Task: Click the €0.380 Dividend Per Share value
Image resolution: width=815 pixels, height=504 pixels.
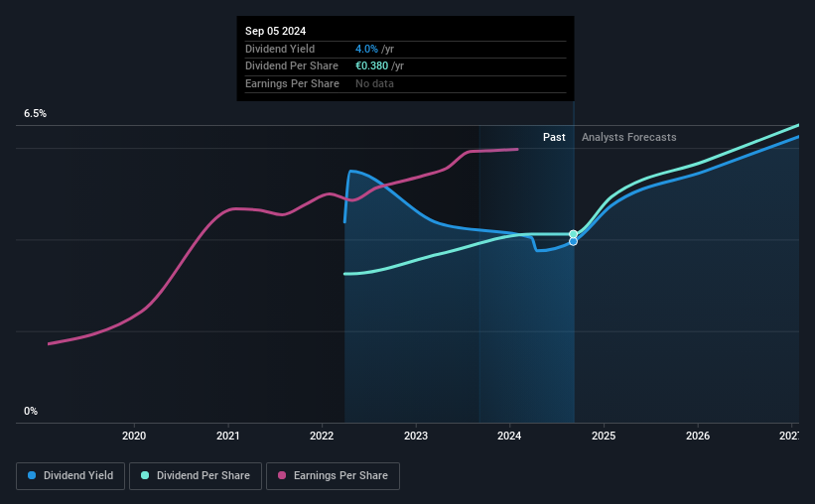Action: point(371,66)
